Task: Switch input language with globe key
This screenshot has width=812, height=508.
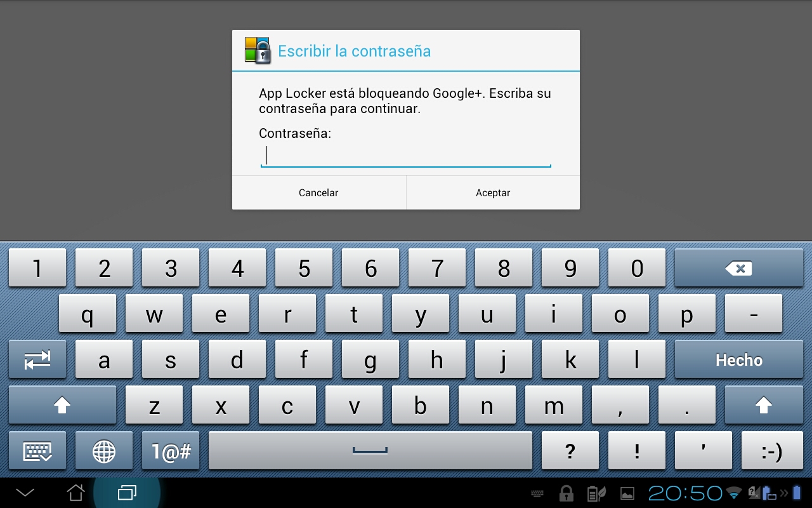Action: [104, 451]
